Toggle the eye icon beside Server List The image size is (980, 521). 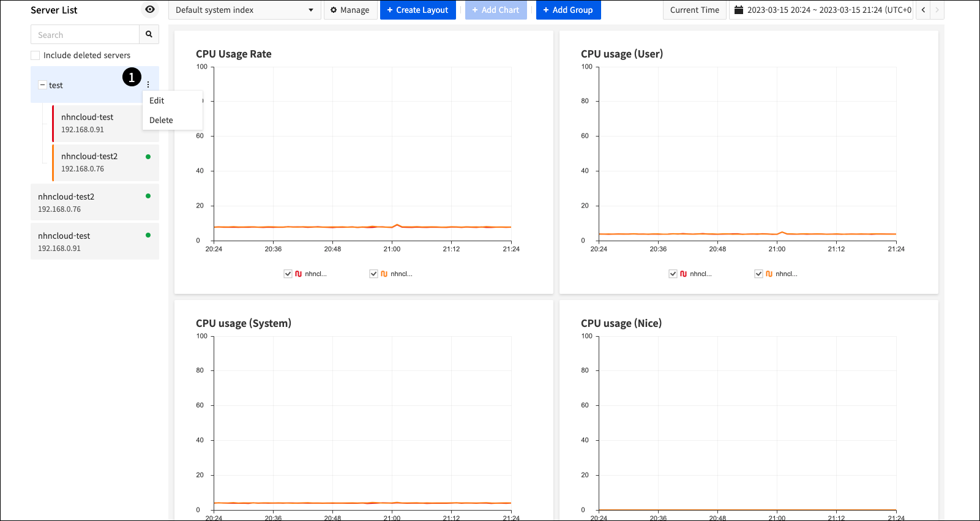coord(150,9)
